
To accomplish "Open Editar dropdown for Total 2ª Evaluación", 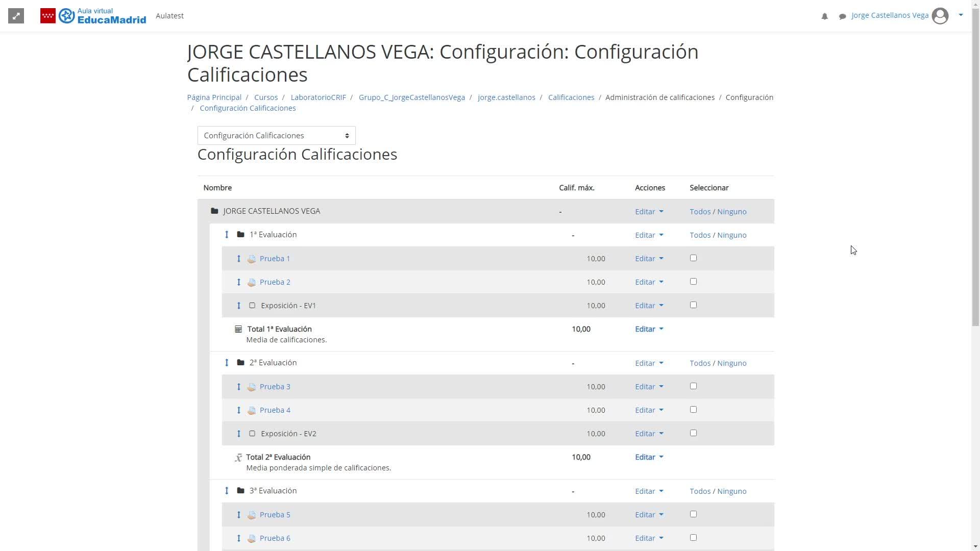I will coord(649,457).
